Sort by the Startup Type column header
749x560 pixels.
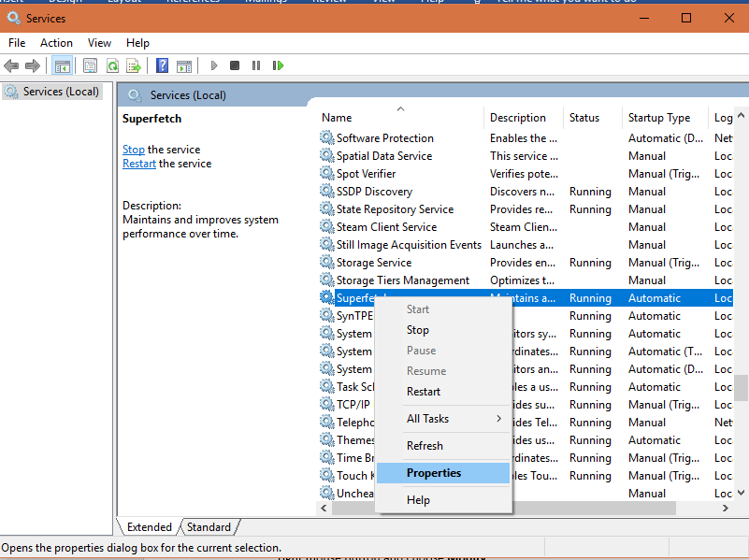pos(665,118)
